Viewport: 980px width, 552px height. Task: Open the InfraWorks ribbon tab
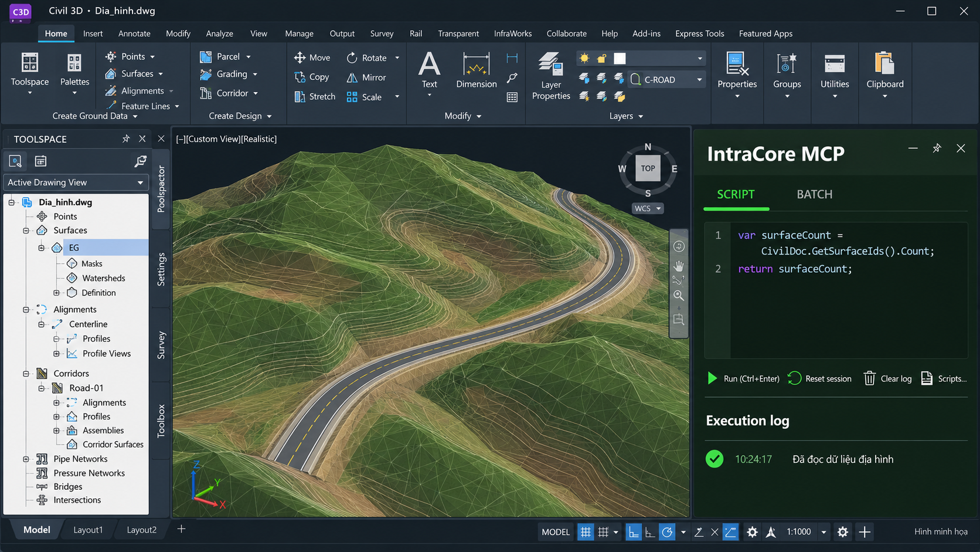512,33
